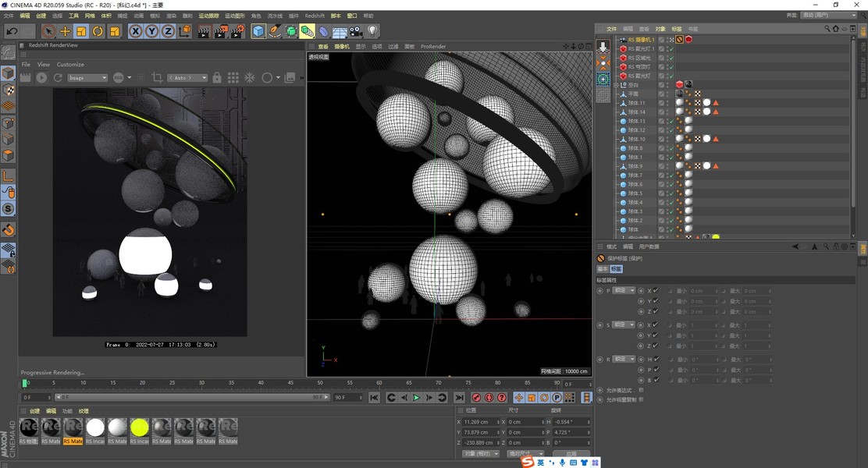Image resolution: width=868 pixels, height=468 pixels.
Task: Add a cube primitive object
Action: 258,31
